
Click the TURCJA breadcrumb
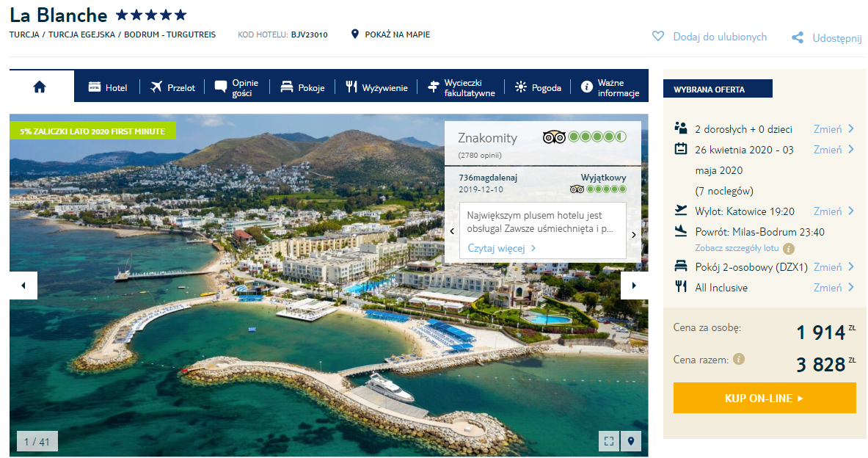pos(24,34)
